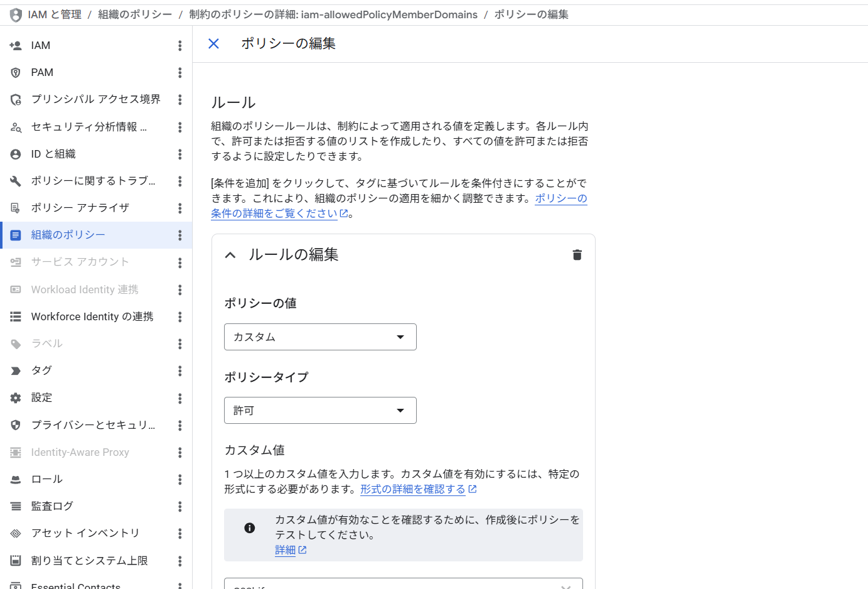Click the 組織のポリシー list icon

16,235
